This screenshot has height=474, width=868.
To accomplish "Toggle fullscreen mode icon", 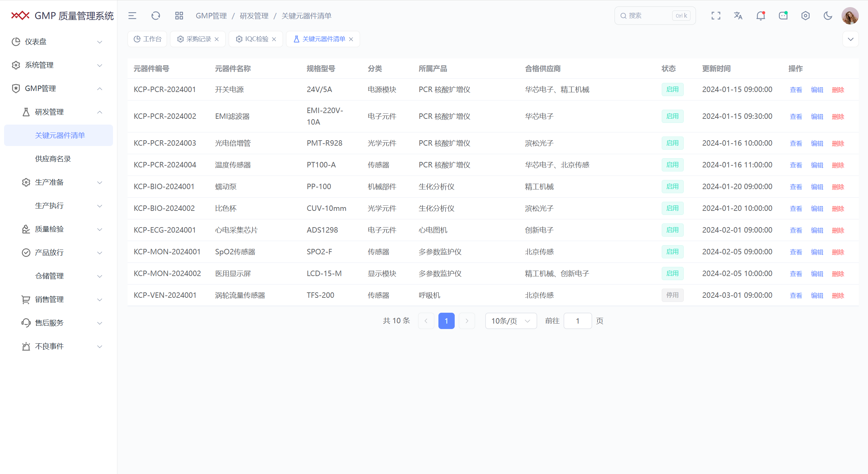I will [x=716, y=16].
